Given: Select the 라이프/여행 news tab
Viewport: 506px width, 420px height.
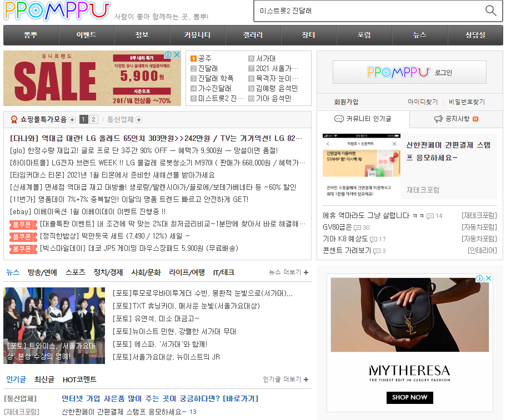Looking at the screenshot, I should [187, 272].
